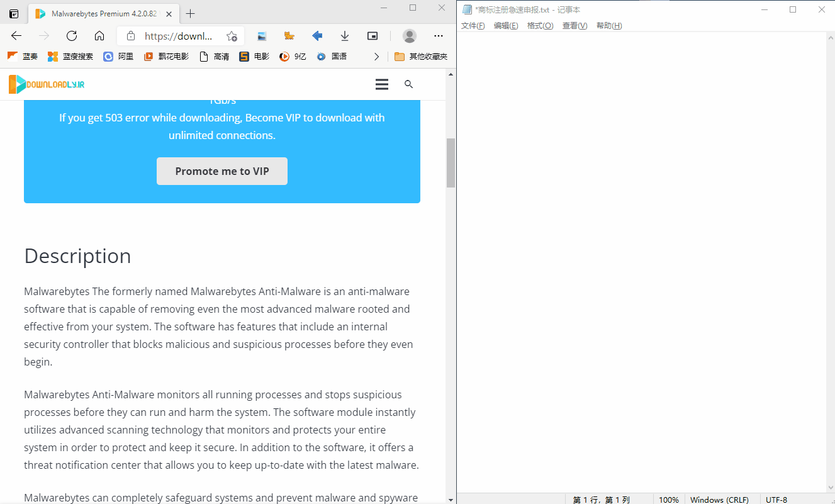
Task: Open the 阿里 bookmark
Action: [x=118, y=57]
